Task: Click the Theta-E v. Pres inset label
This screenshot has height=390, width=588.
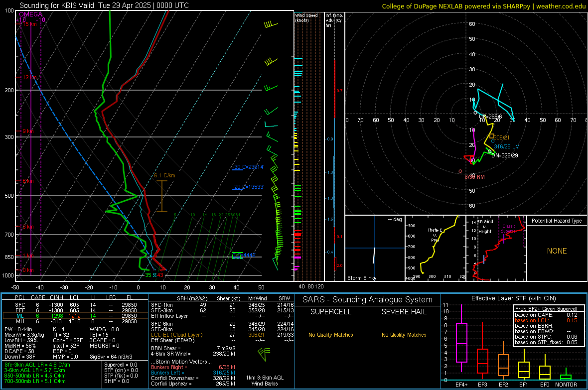Action: click(435, 235)
